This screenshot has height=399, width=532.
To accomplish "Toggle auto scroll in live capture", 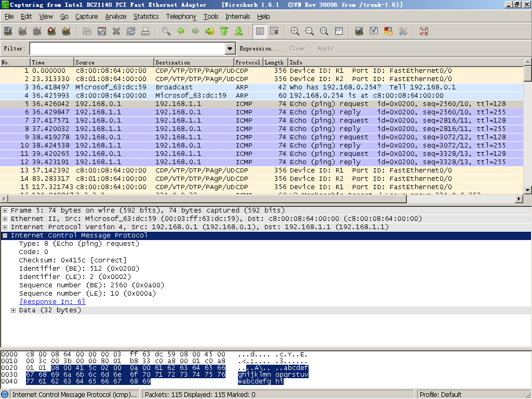I will point(274,32).
